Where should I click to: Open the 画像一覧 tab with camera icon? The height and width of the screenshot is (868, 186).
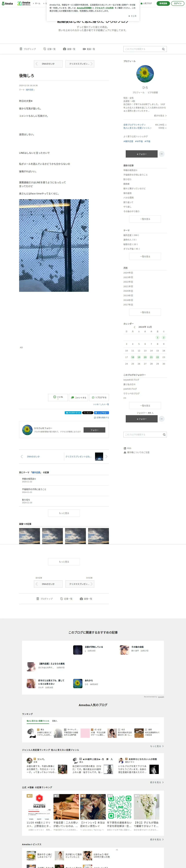pos(69,49)
